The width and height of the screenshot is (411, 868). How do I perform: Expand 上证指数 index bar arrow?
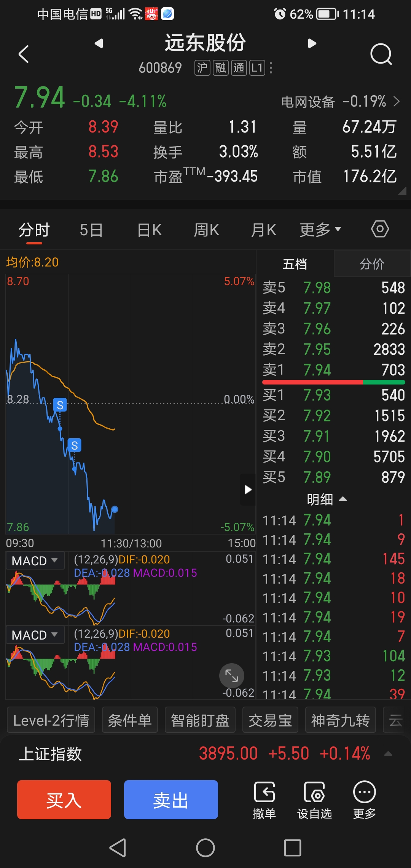[x=388, y=754]
